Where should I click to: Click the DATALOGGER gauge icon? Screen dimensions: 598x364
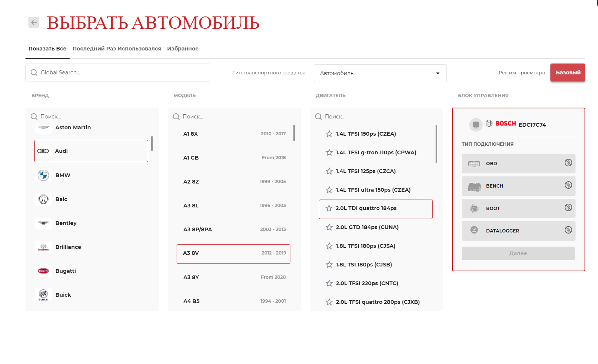(474, 231)
